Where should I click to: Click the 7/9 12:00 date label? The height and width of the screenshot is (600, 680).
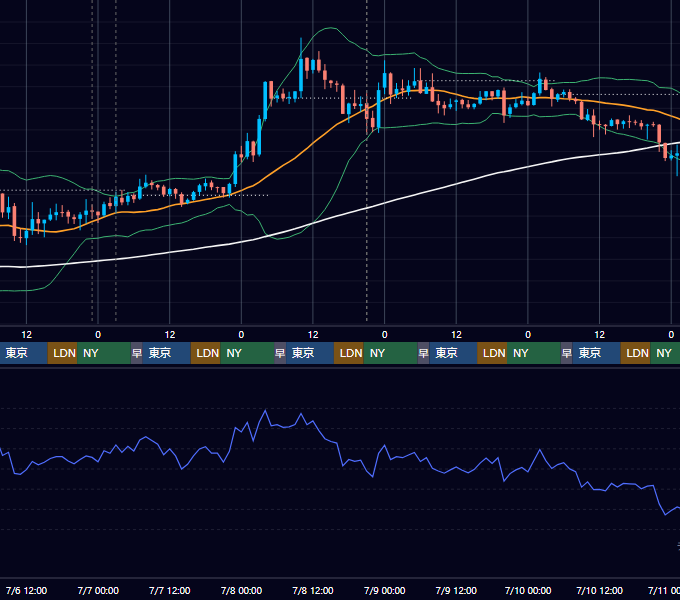pyautogui.click(x=456, y=590)
